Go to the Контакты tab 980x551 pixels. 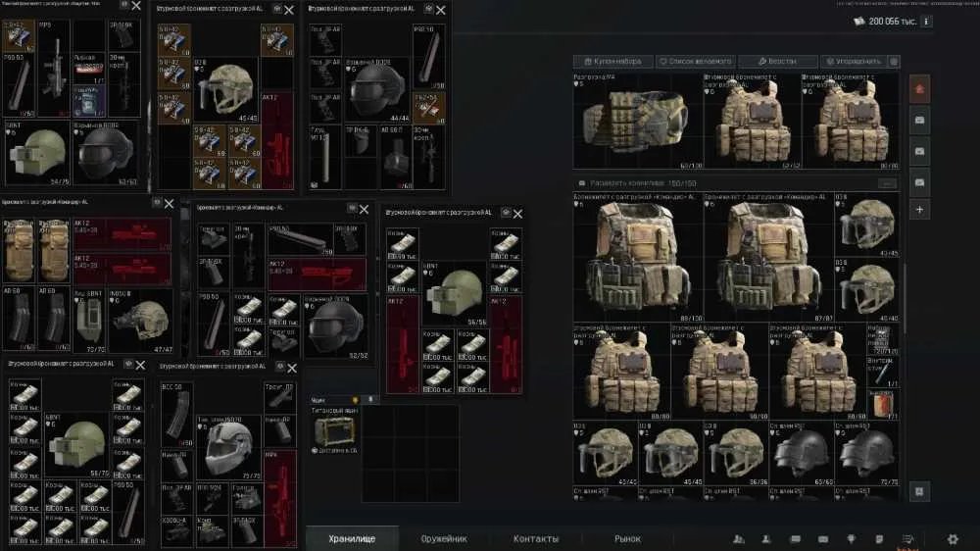pyautogui.click(x=536, y=538)
